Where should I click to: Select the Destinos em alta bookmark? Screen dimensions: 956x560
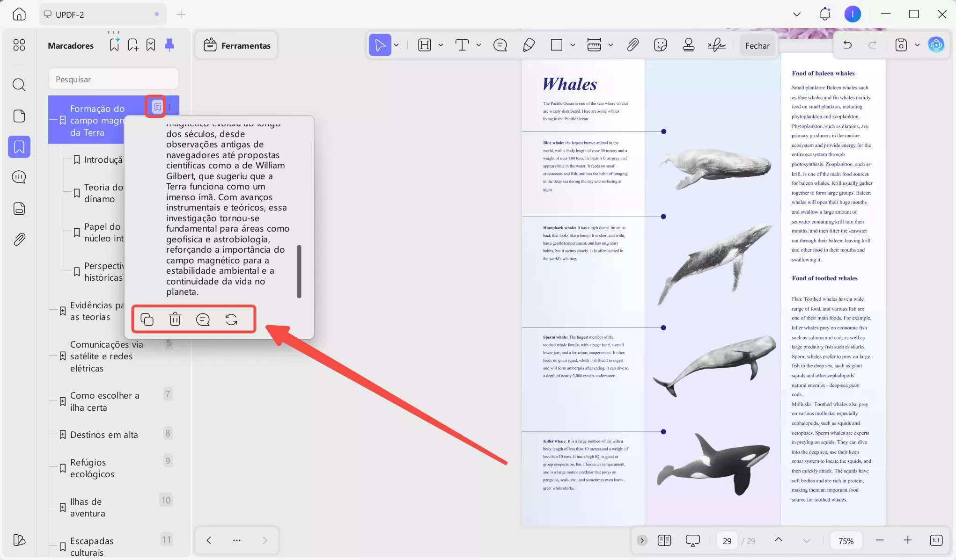pyautogui.click(x=104, y=435)
